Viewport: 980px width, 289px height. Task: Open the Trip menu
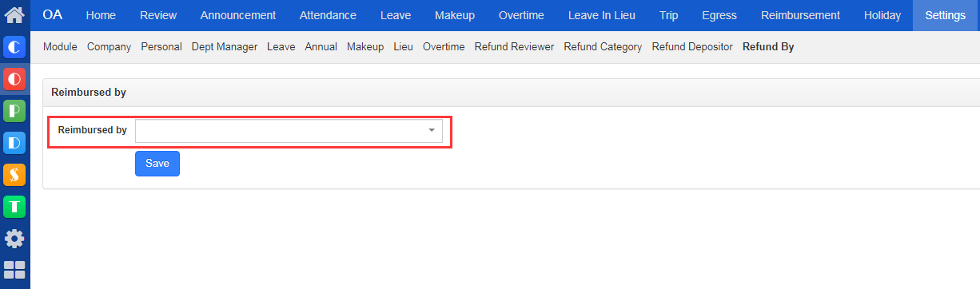(669, 15)
